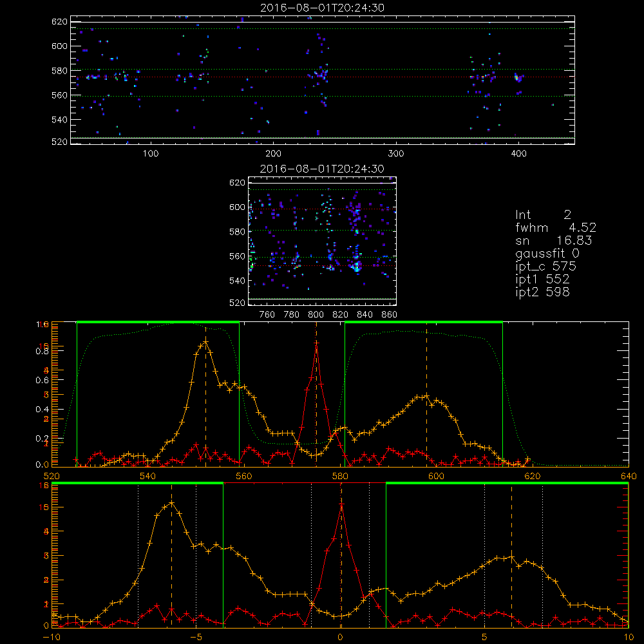Click the orange peak apex near -6 in bottom plot
The image size is (644, 644).
(172, 503)
